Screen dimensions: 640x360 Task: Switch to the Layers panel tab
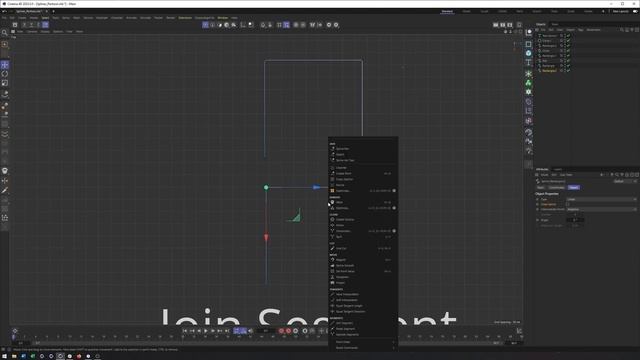(558, 169)
